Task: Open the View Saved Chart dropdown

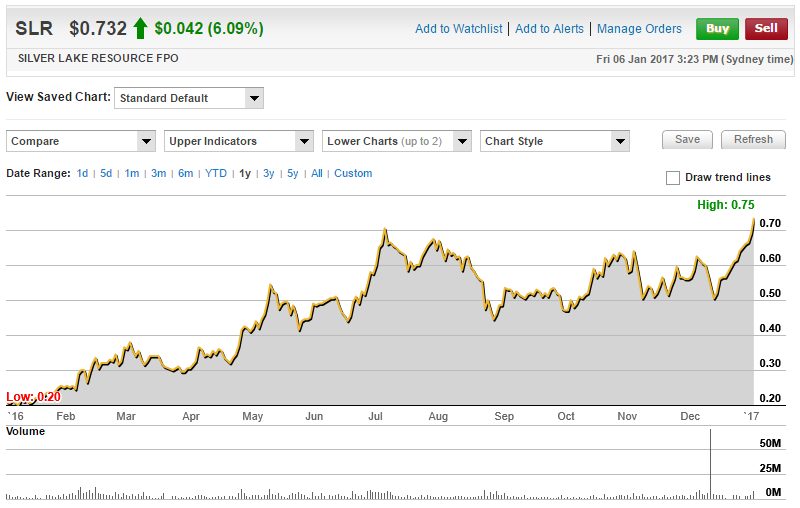Action: 189,98
